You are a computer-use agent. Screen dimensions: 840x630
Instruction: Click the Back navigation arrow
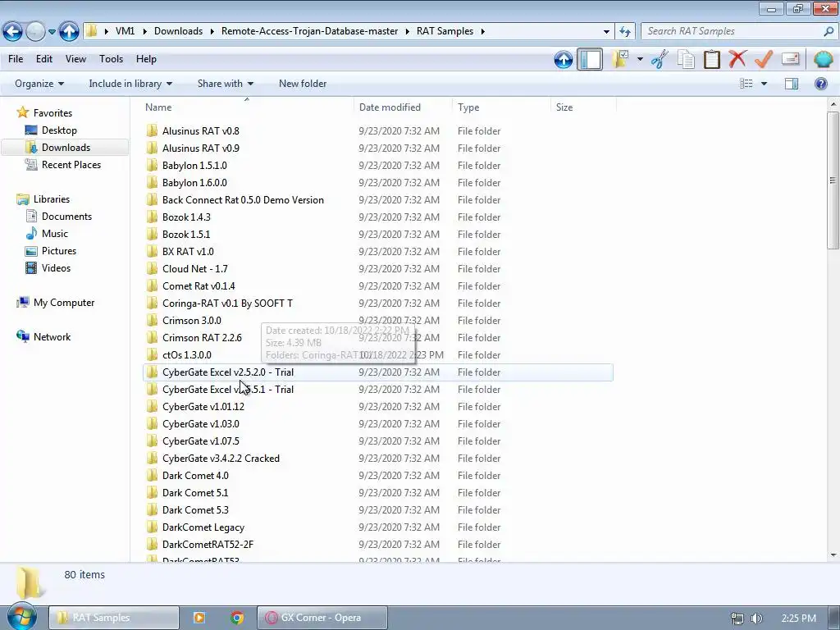(13, 32)
